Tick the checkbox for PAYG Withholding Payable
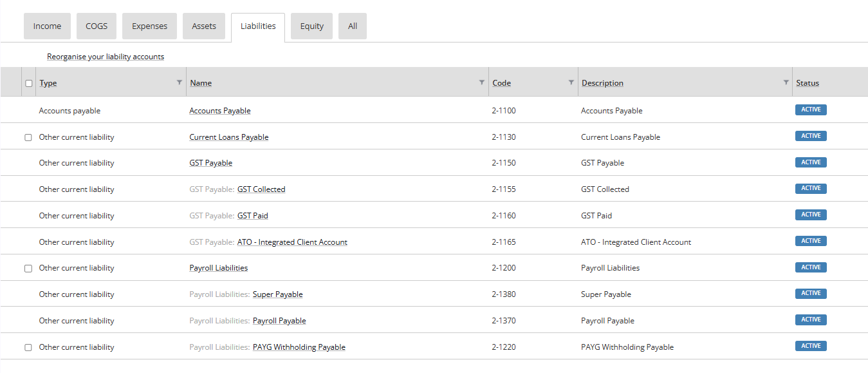 (x=28, y=348)
